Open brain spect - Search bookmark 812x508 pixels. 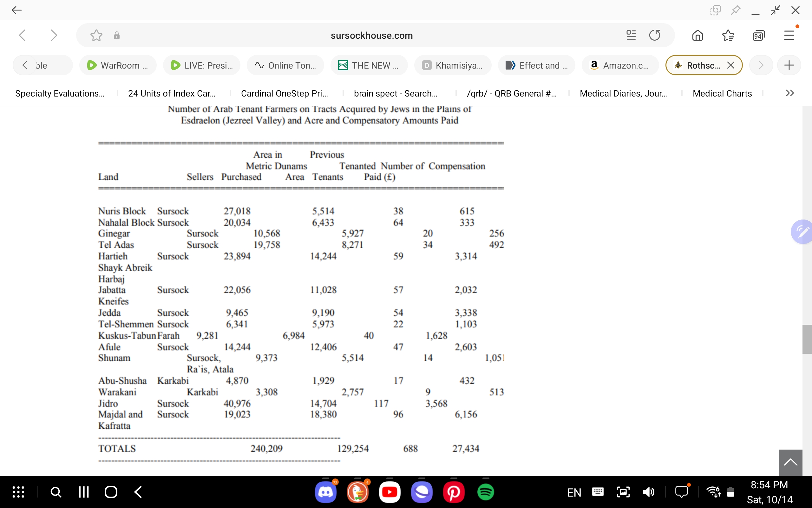pyautogui.click(x=396, y=93)
